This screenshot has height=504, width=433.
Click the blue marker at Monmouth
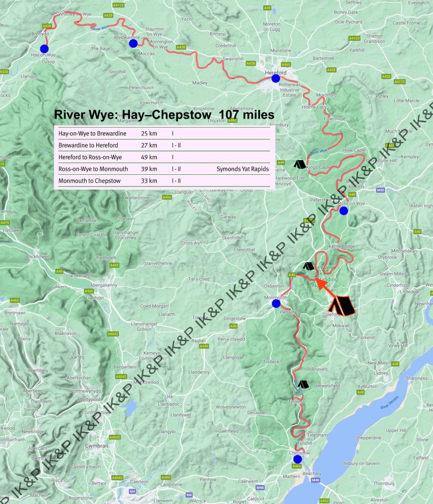[x=276, y=303]
